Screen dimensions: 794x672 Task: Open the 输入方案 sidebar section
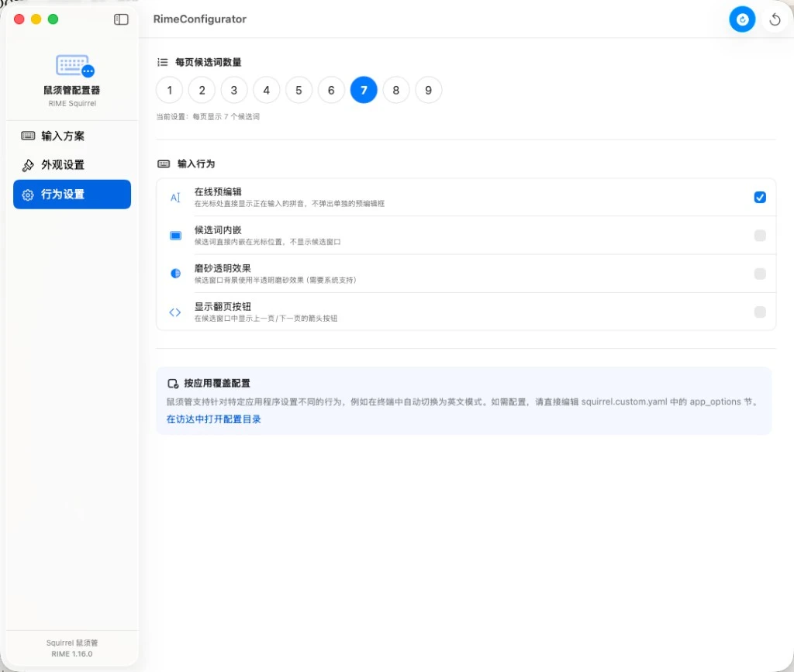pos(72,136)
